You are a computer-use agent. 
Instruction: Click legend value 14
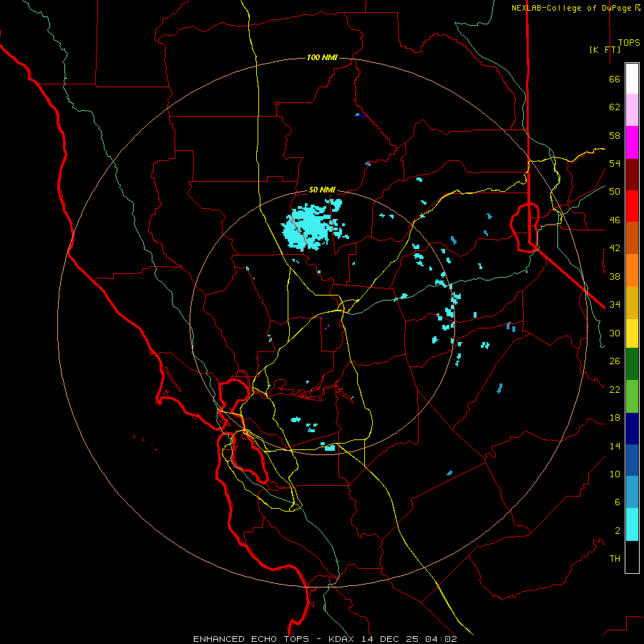tap(615, 446)
